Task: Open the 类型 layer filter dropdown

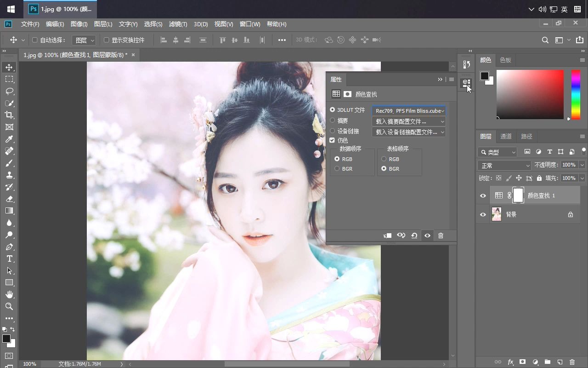Action: point(498,152)
